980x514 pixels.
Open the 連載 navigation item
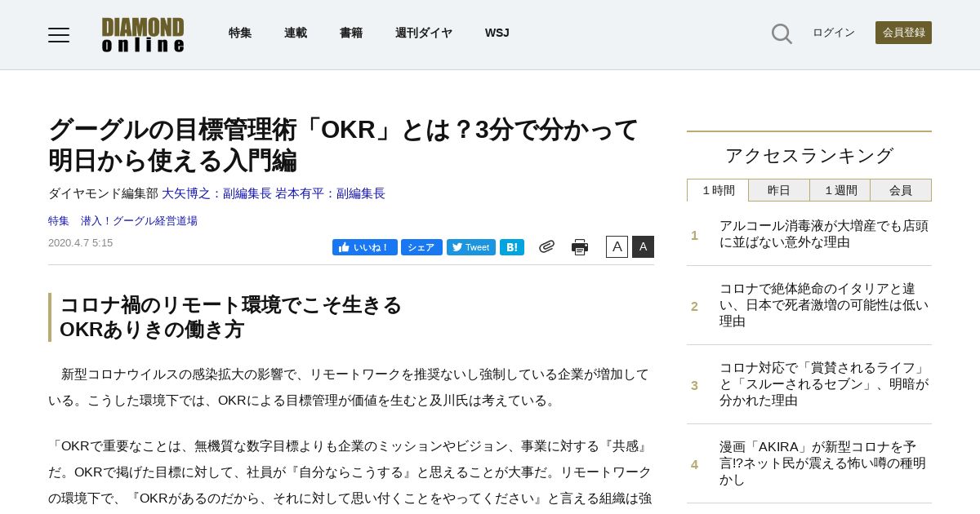tap(296, 33)
